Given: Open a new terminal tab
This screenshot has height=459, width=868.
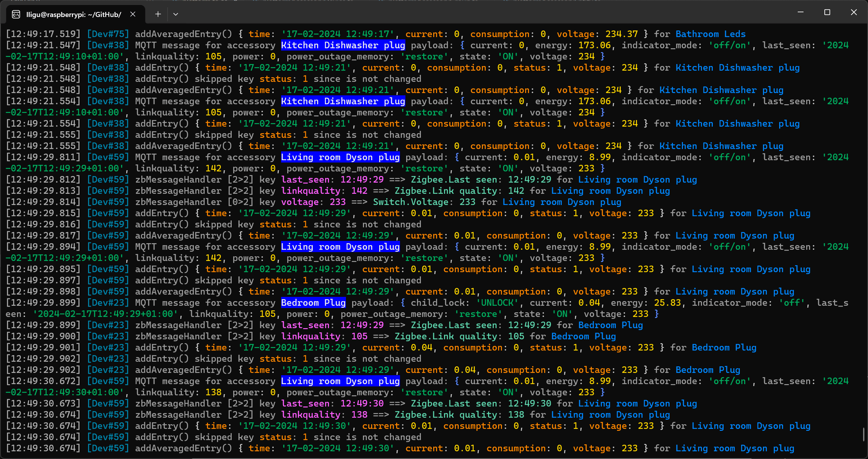Looking at the screenshot, I should (x=158, y=14).
